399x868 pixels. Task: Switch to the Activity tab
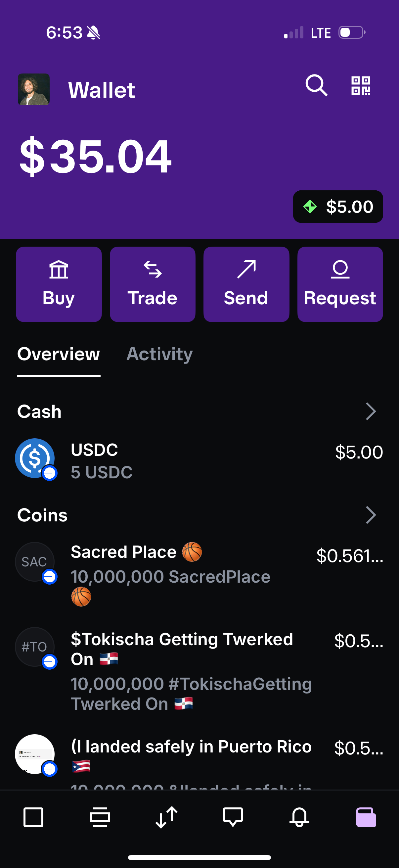click(159, 354)
